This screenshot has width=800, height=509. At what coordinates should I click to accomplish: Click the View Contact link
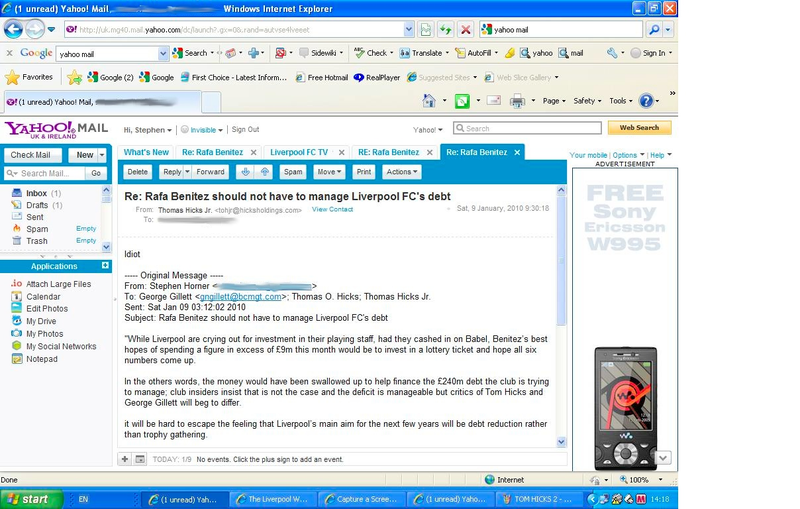pyautogui.click(x=332, y=209)
